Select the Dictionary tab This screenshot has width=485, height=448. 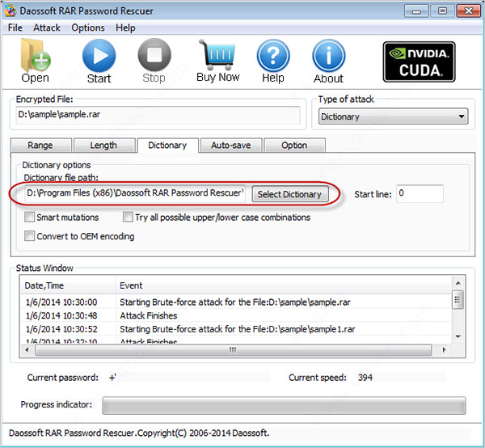[x=167, y=145]
